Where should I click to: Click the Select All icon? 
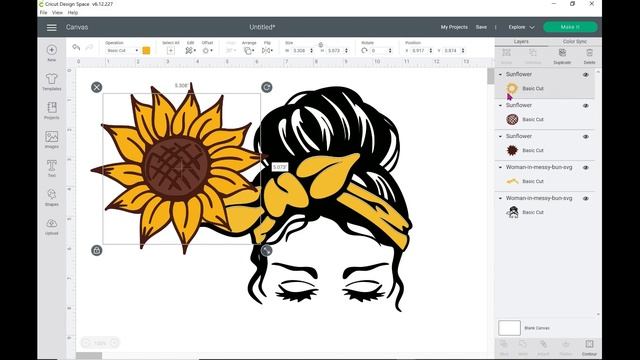171,51
